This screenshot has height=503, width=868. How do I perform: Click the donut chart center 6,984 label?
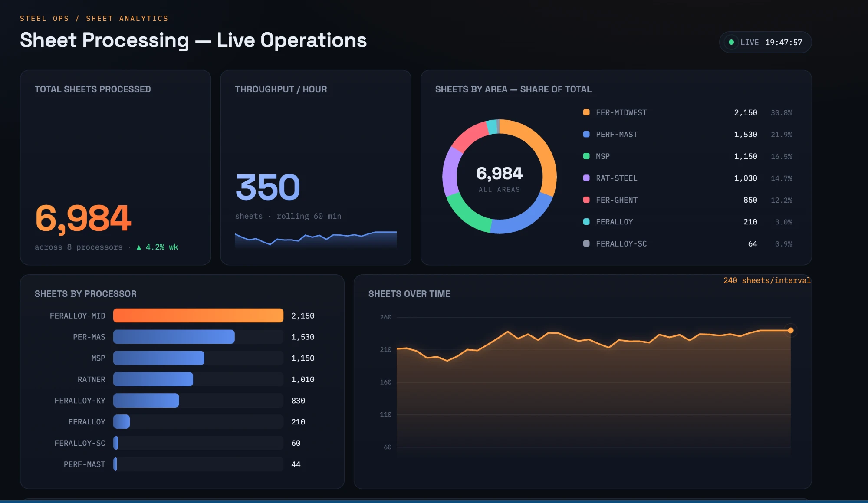click(500, 173)
